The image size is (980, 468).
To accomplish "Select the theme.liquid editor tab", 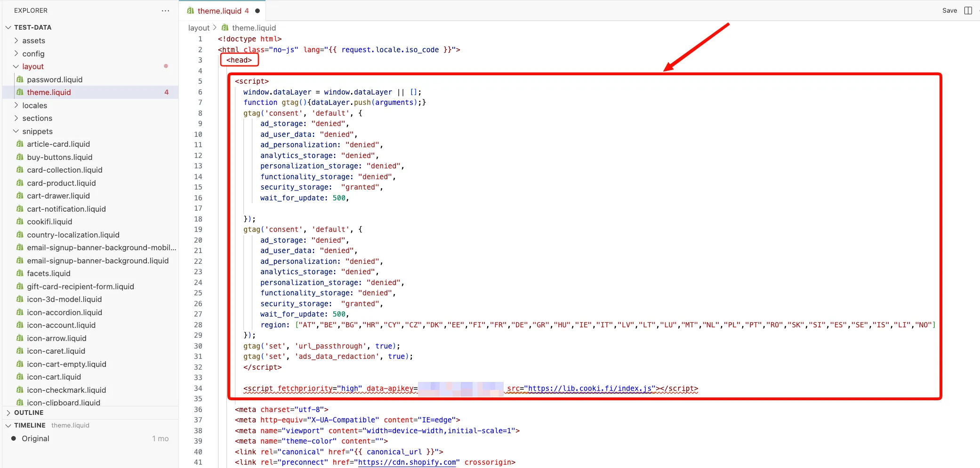I will [223, 11].
